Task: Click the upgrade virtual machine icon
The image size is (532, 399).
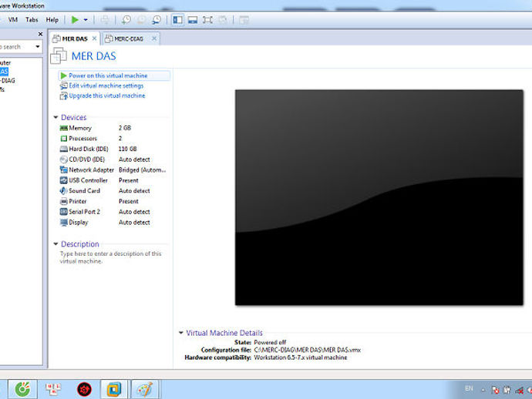Action: pos(63,96)
